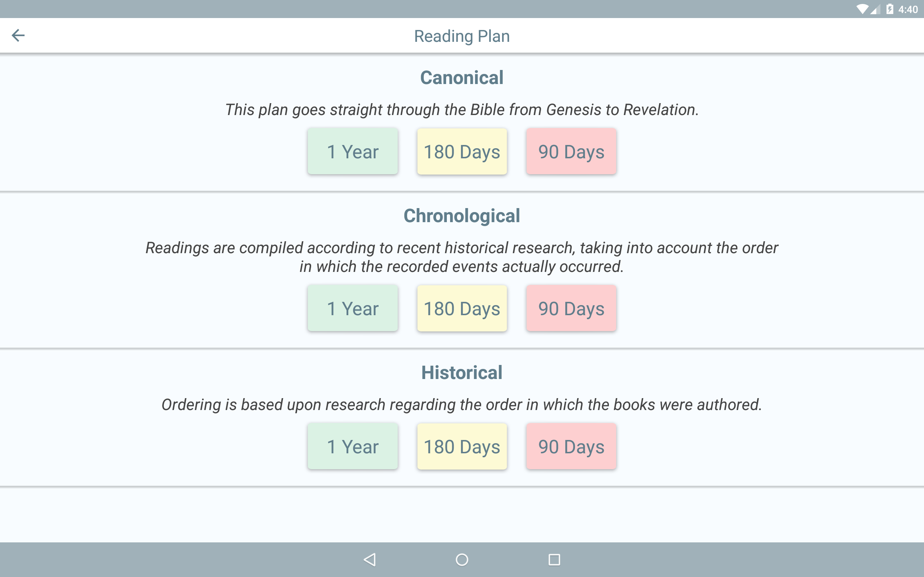Choose 1 Year under Chronological
Image resolution: width=924 pixels, height=577 pixels.
(x=352, y=308)
